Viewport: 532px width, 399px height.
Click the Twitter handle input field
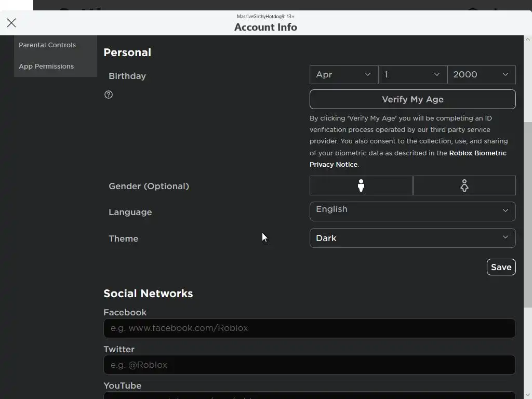point(309,365)
